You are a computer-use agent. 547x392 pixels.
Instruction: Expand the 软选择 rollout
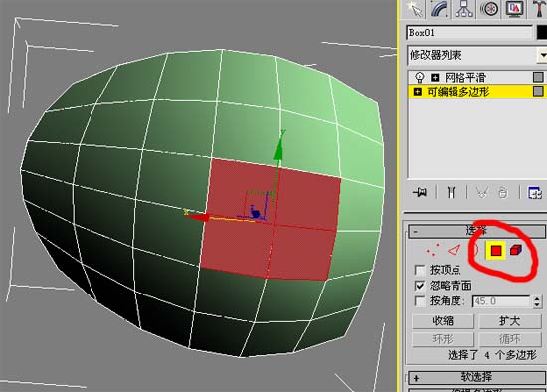(476, 377)
